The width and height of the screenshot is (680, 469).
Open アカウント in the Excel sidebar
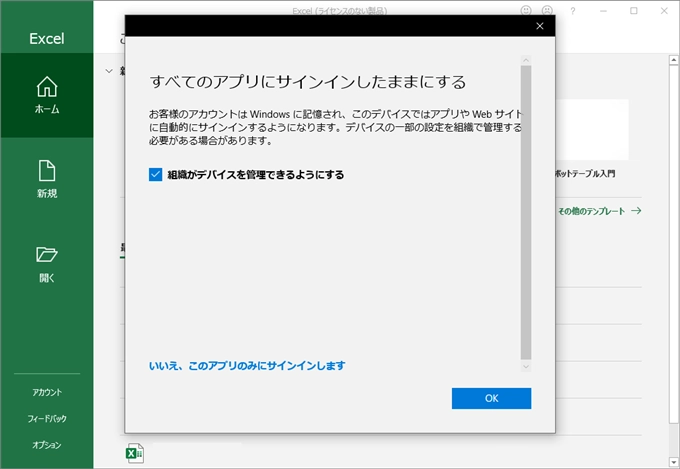[47, 392]
